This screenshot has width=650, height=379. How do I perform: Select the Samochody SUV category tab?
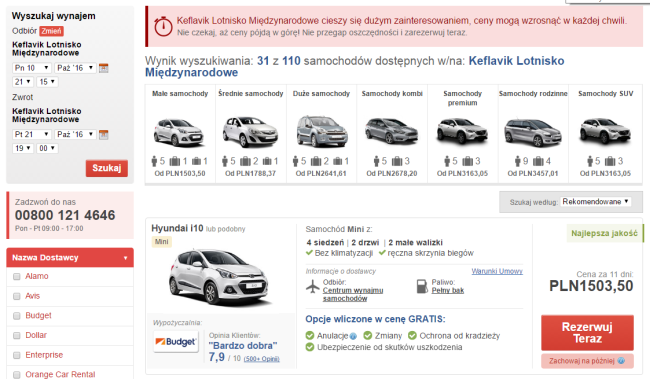click(606, 134)
